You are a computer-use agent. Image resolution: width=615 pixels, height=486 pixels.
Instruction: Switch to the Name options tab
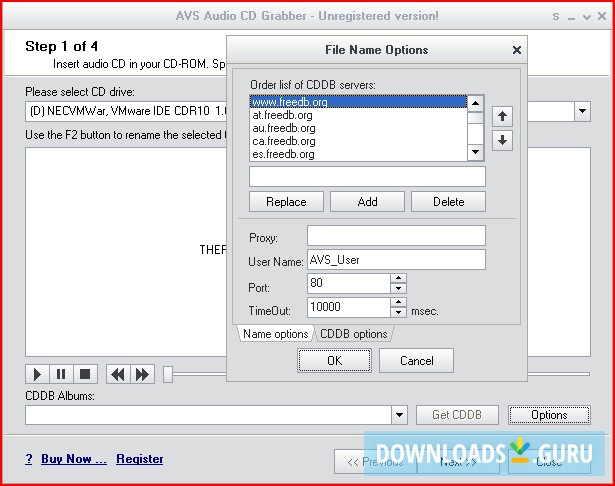[x=275, y=334]
